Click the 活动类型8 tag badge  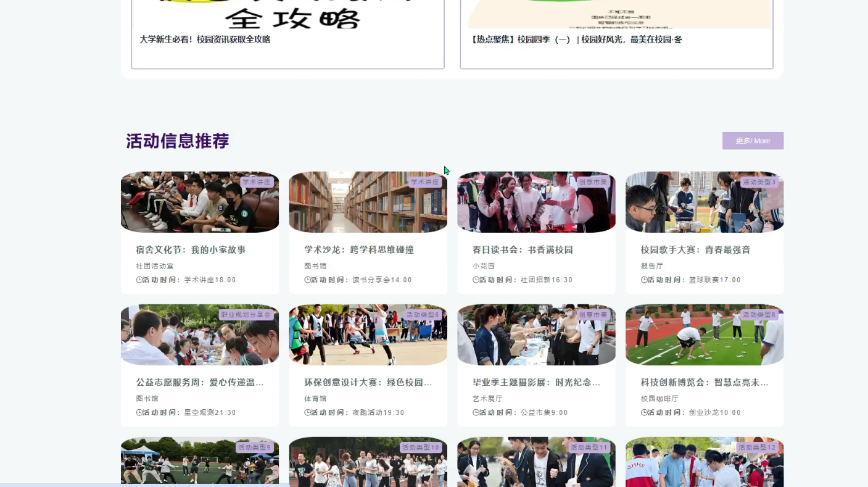point(759,315)
